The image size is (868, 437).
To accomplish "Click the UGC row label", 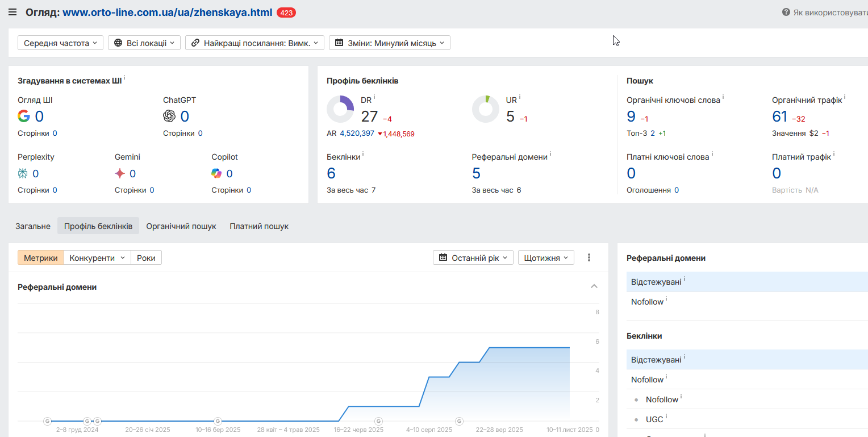I will coord(654,419).
